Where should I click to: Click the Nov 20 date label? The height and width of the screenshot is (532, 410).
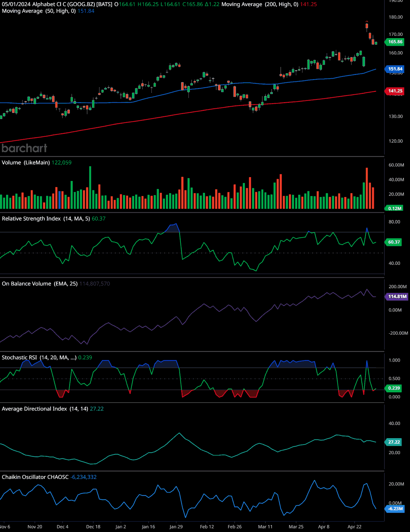(35, 527)
